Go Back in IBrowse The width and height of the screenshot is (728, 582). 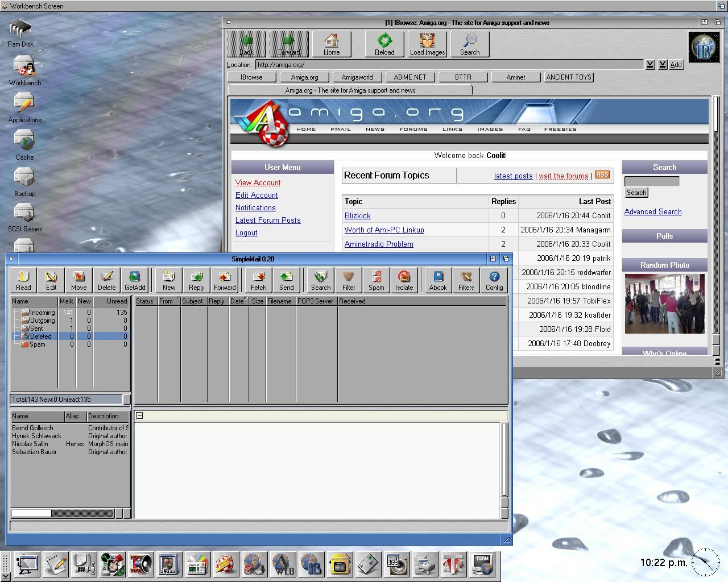pos(246,44)
